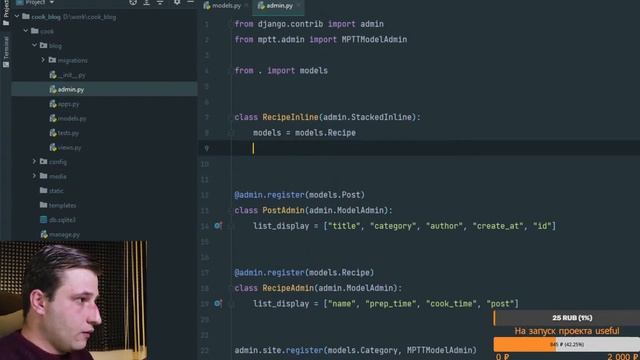Click RecipeInline class name

[x=290, y=117]
